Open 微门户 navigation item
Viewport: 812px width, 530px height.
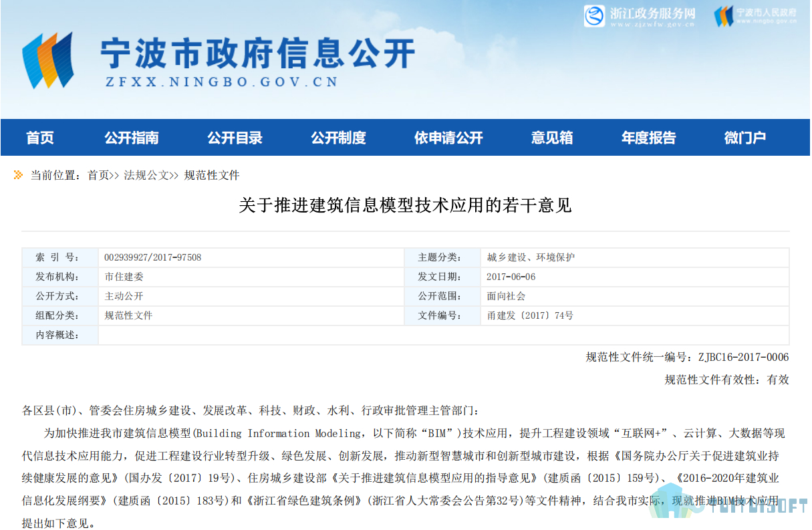(x=745, y=138)
